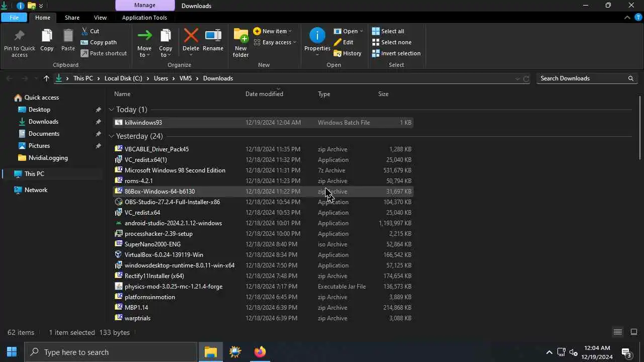The image size is (644, 362).
Task: Click the search magnifier icon
Action: point(630,78)
